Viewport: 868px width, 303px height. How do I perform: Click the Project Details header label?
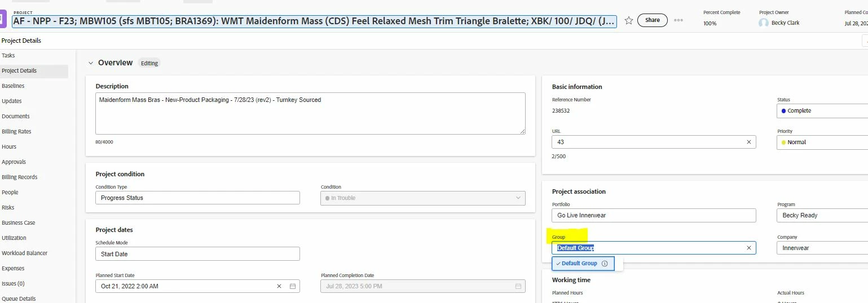(21, 41)
